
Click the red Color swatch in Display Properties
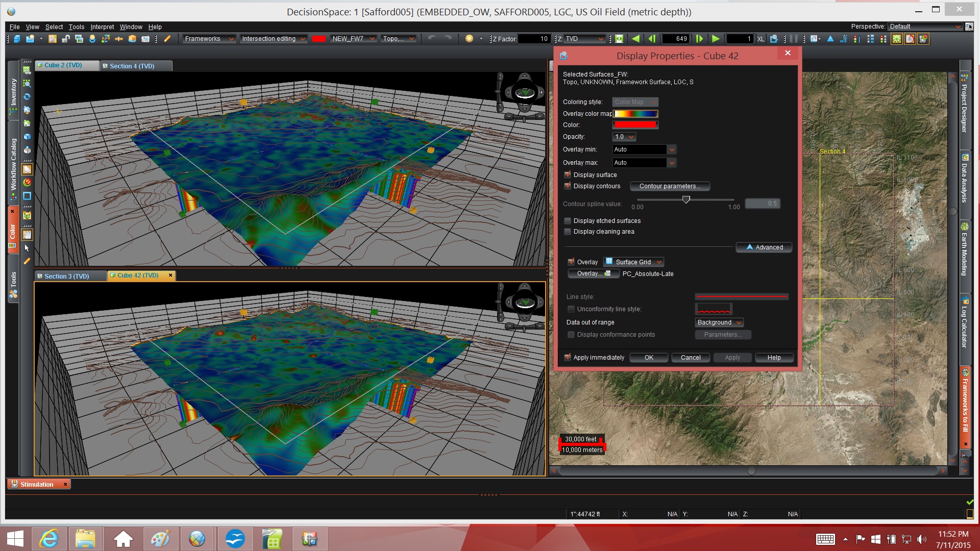click(635, 125)
